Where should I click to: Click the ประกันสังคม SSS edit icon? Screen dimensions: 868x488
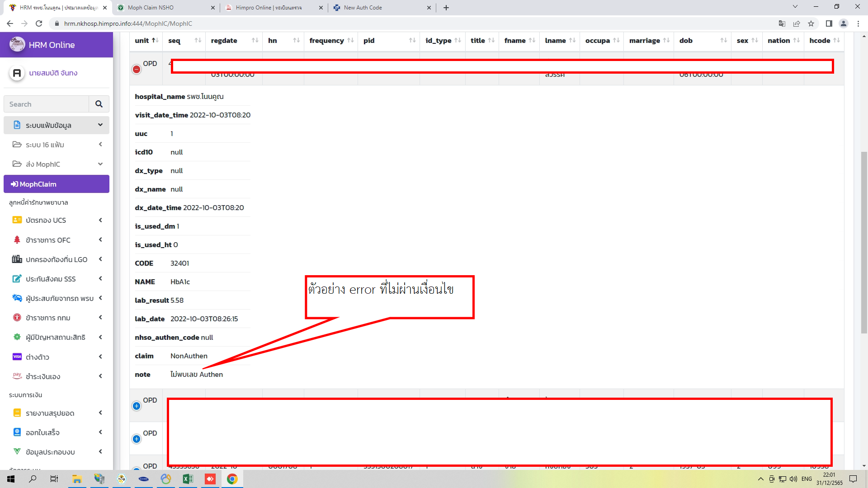(17, 279)
